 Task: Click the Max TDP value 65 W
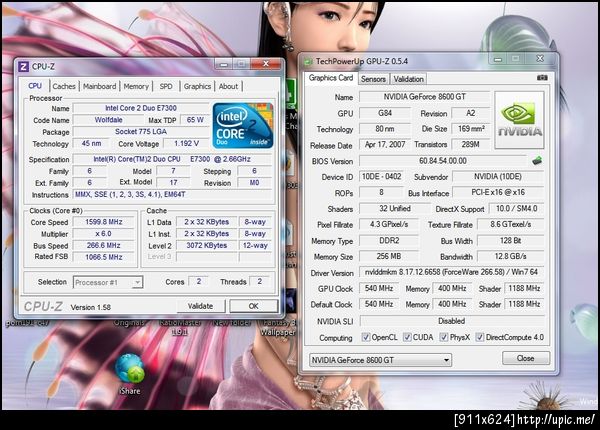click(x=195, y=120)
